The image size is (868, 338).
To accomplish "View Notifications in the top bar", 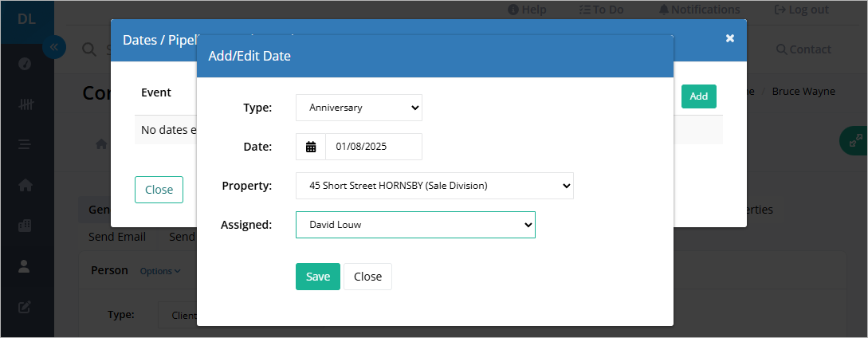I will tap(699, 10).
